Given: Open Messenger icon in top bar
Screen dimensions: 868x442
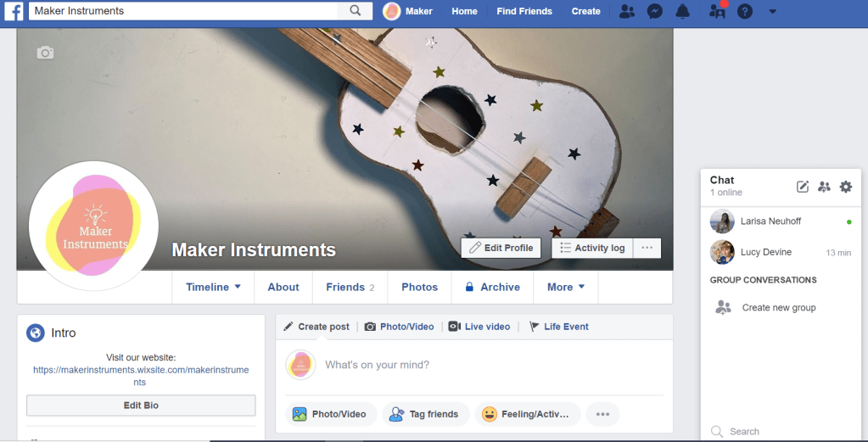Looking at the screenshot, I should pos(654,11).
